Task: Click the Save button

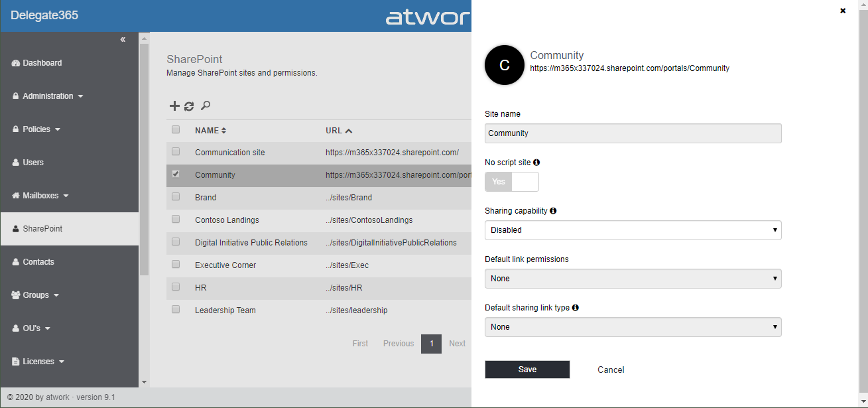Action: click(x=527, y=370)
